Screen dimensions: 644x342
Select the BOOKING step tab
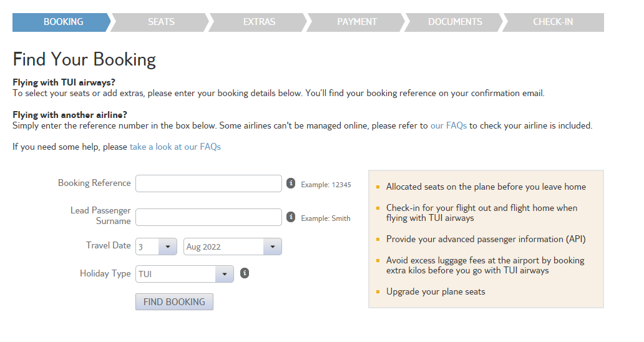click(63, 22)
